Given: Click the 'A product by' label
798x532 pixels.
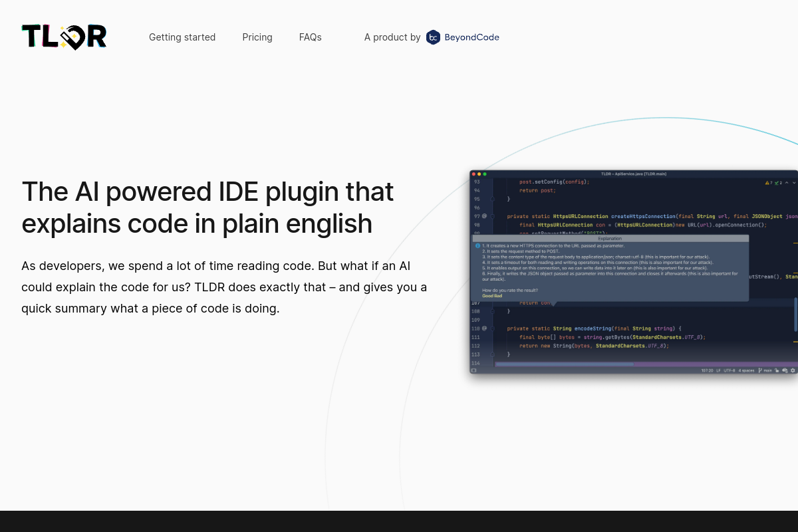Looking at the screenshot, I should coord(392,37).
